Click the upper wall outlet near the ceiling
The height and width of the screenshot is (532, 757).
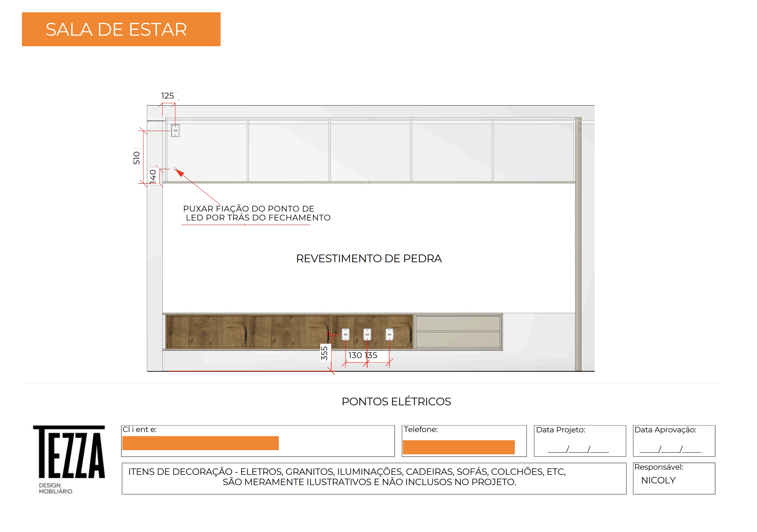point(175,130)
